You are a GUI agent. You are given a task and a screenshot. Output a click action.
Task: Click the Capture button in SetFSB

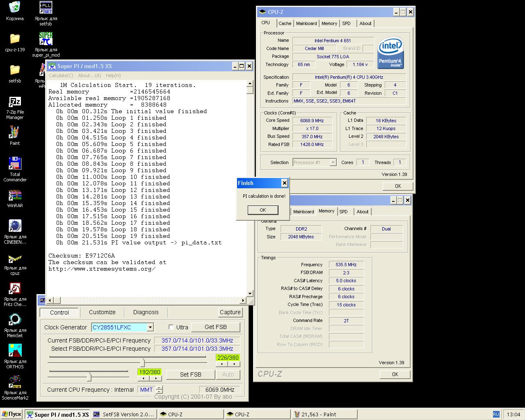pos(230,312)
